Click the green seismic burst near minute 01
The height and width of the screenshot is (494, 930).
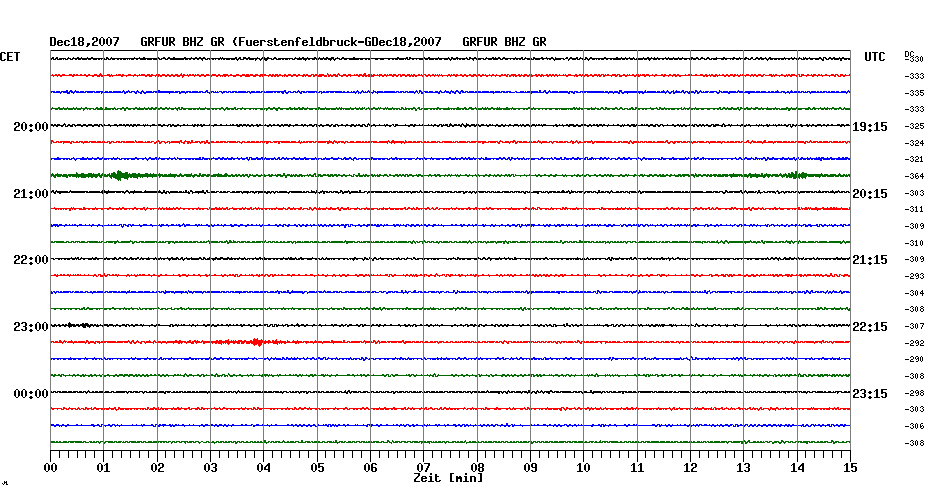(119, 175)
